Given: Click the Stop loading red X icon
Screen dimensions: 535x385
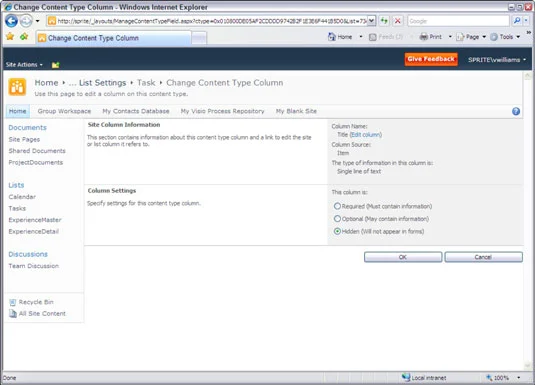Looking at the screenshot, I should [x=397, y=21].
